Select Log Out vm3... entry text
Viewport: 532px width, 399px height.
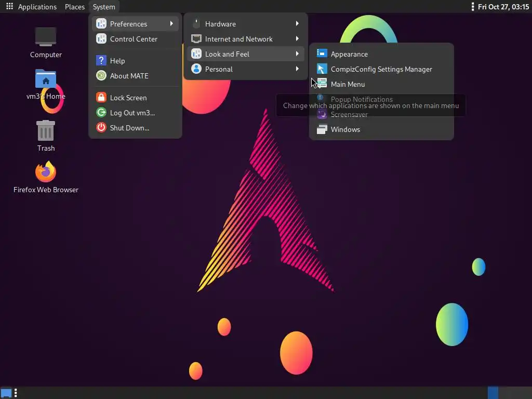click(132, 113)
